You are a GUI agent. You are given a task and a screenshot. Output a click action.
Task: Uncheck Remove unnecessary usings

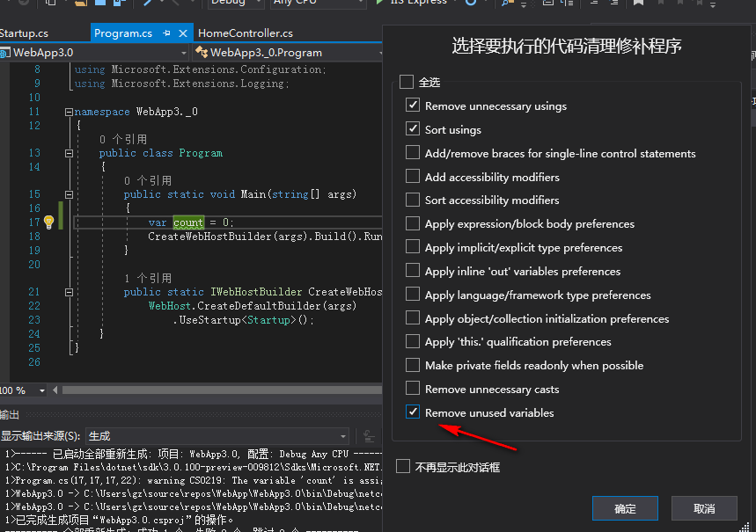tap(413, 105)
